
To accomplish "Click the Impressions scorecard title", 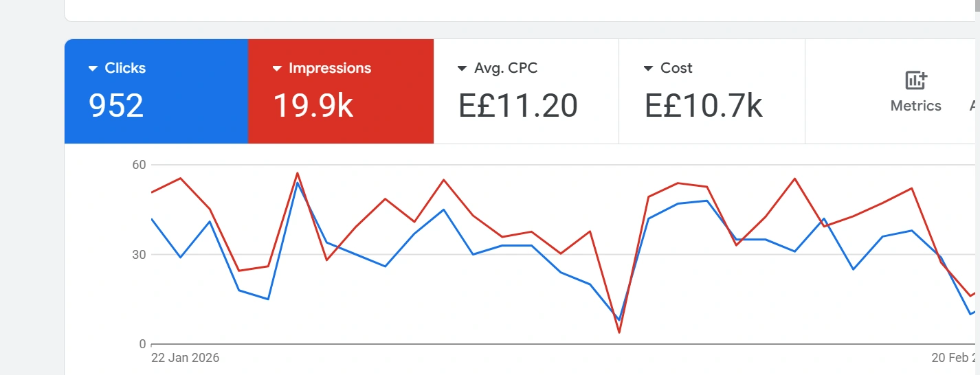I will 330,68.
